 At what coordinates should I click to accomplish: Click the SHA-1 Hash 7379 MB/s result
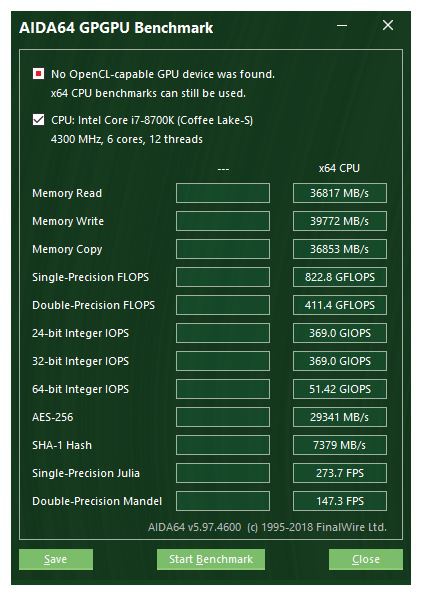pos(340,445)
